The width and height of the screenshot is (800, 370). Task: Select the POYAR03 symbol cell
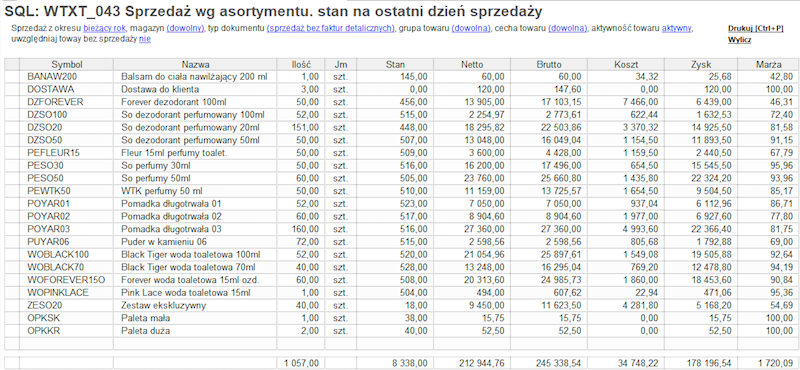[66, 229]
